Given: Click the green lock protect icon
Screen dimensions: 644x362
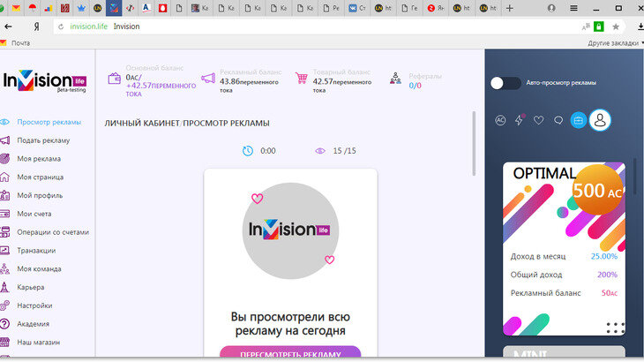Looking at the screenshot, I should tap(599, 26).
